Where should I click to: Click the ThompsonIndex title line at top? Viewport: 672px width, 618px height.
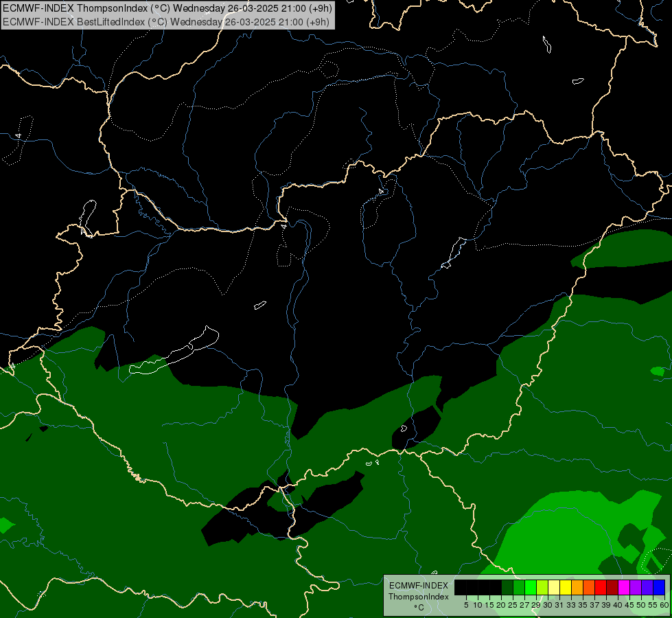[x=167, y=8]
